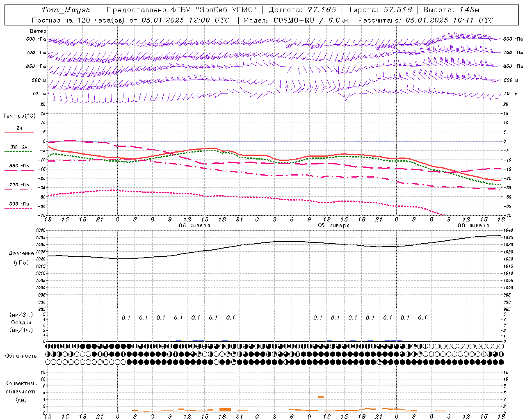Click the 08 января date label
This screenshot has width=525, height=420.
click(473, 226)
